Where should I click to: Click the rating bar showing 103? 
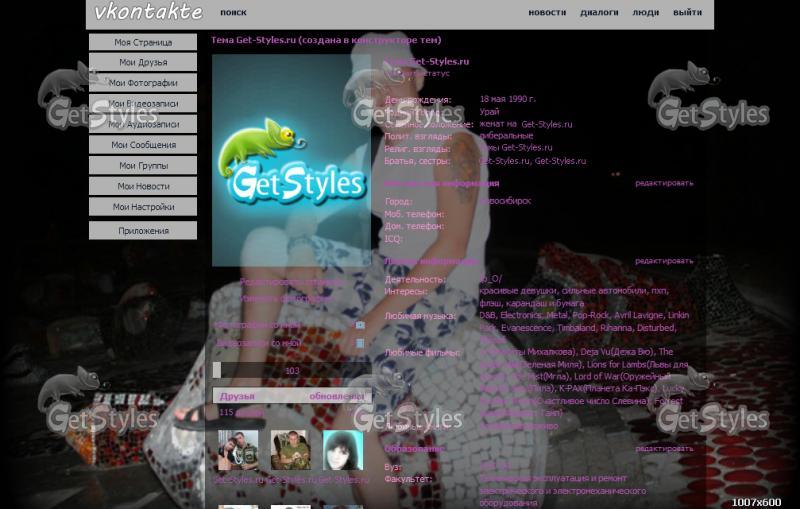(292, 371)
